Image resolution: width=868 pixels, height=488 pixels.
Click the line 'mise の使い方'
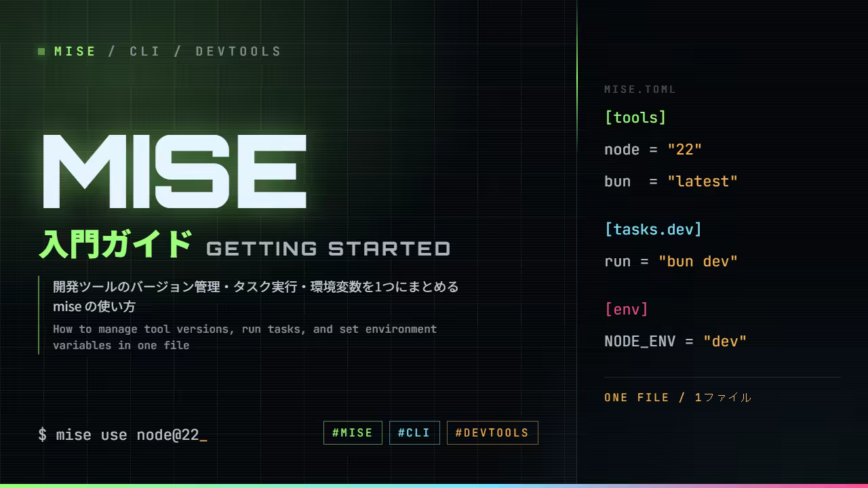coord(94,307)
